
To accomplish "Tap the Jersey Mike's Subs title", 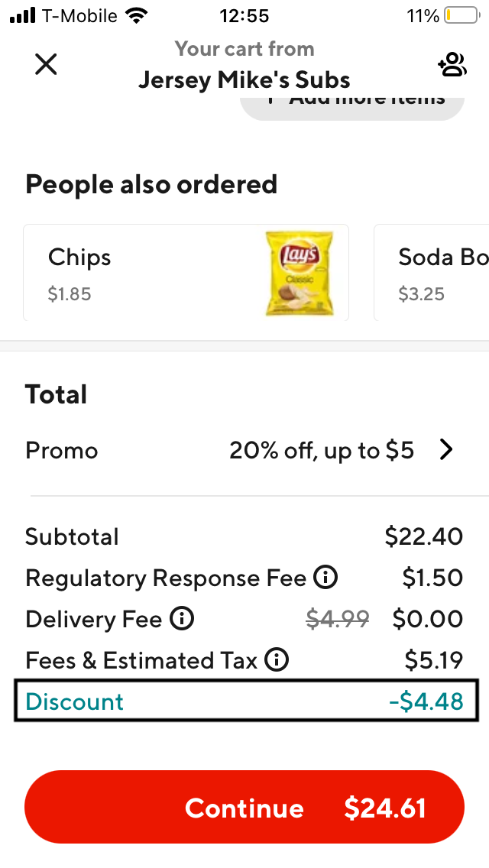I will tap(244, 79).
